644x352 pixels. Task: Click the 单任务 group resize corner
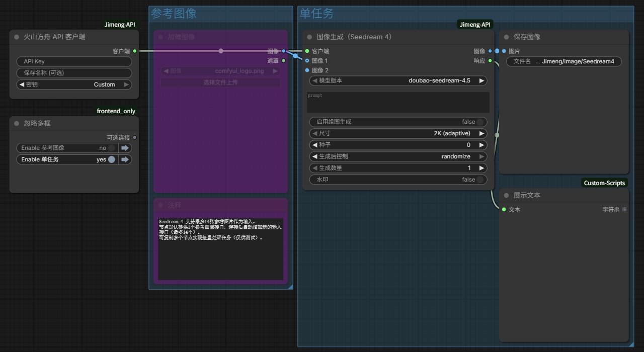tap(631, 344)
